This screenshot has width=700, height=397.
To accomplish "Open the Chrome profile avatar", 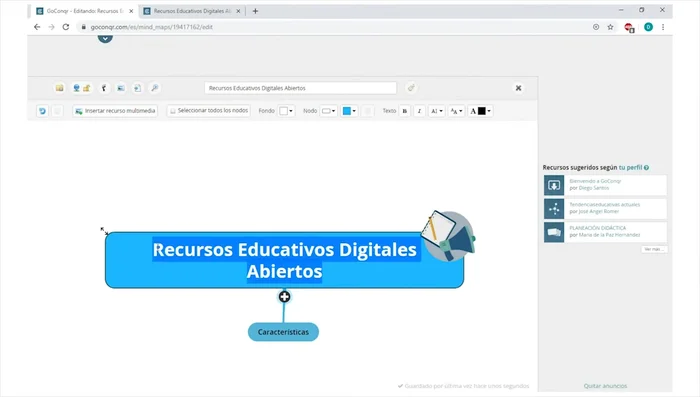I will point(649,27).
